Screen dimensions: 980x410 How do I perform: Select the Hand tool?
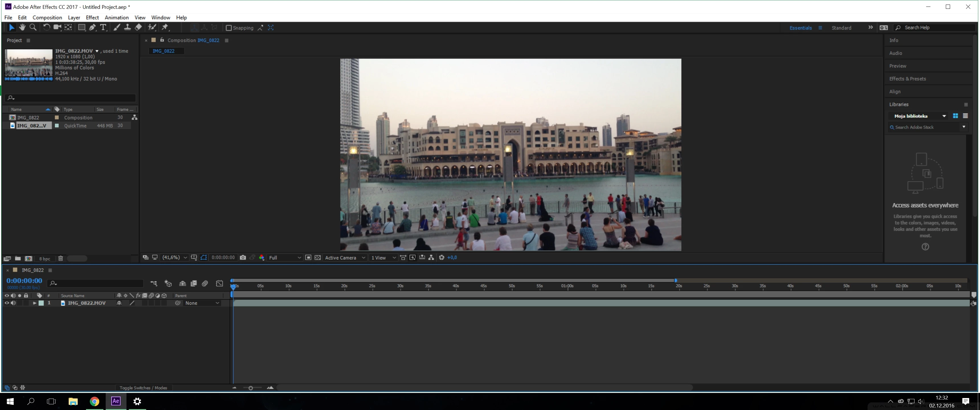(22, 27)
